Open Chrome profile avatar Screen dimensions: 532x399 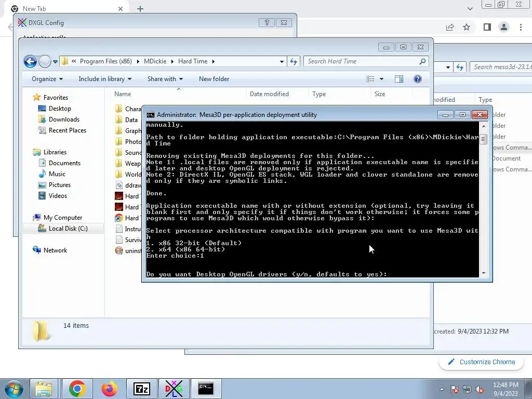click(504, 27)
